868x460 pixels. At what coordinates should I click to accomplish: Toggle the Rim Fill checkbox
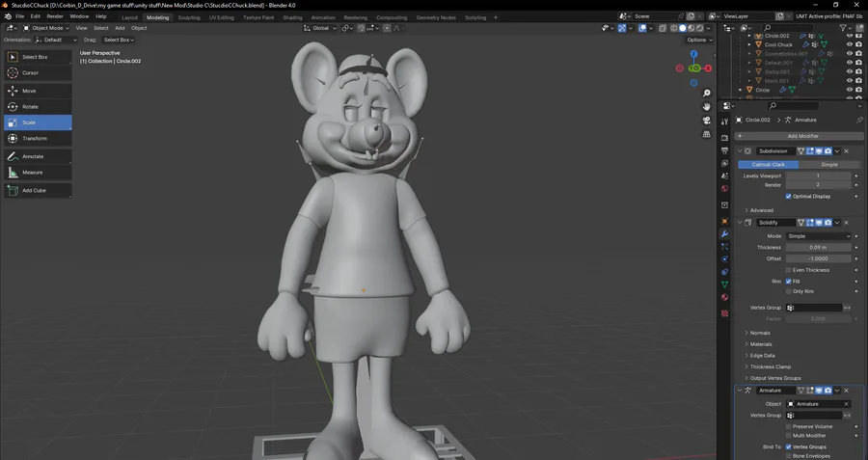coord(788,282)
